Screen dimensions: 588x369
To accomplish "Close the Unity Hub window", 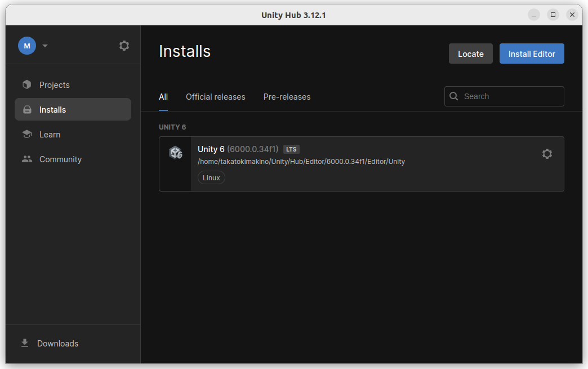I will tap(572, 15).
